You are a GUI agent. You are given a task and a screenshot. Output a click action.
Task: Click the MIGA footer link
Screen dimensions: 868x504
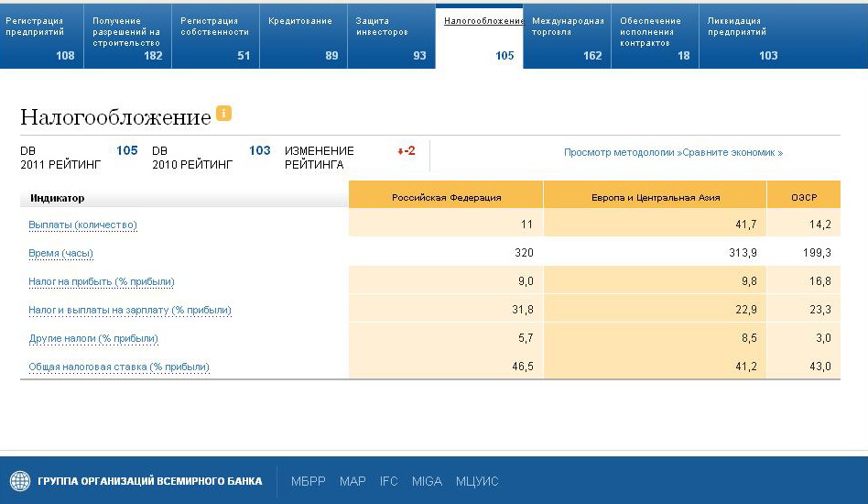point(427,481)
